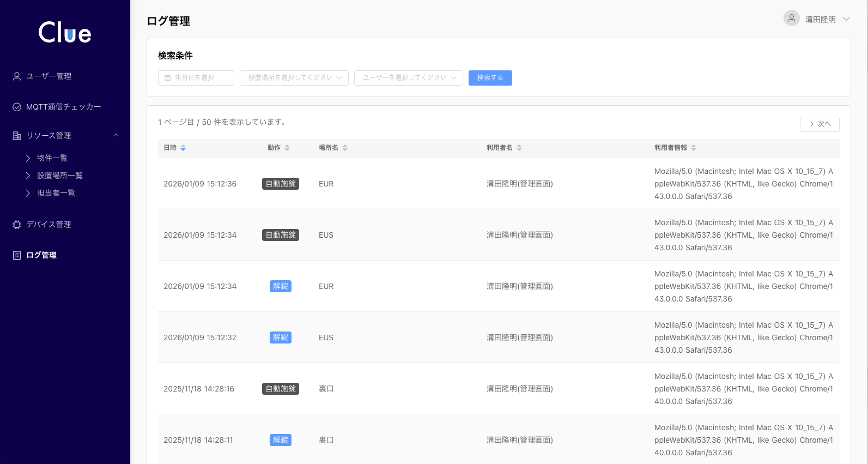The height and width of the screenshot is (464, 868).
Task: Open the ユーザー selection dropdown
Action: [x=409, y=78]
